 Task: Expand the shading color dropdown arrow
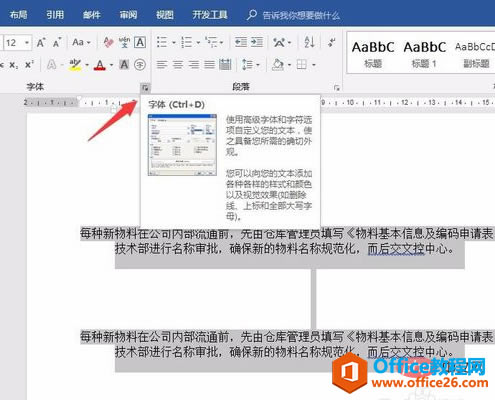point(289,65)
